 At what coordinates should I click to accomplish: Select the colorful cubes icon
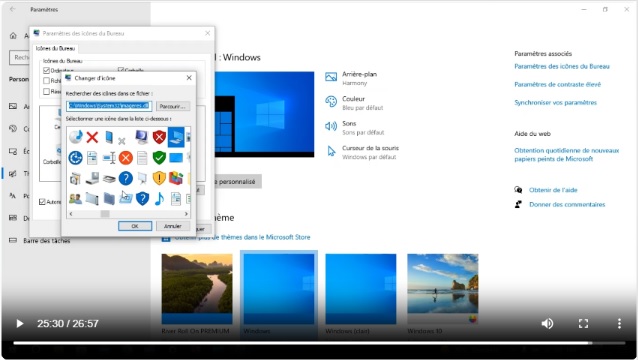176,178
